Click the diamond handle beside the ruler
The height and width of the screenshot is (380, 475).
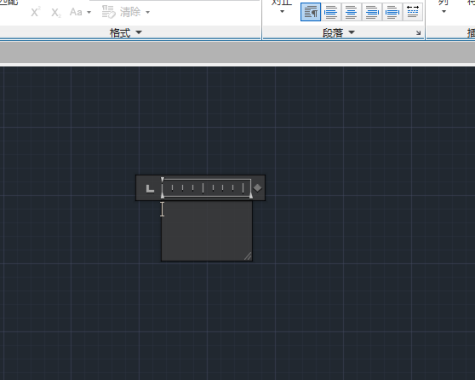[x=257, y=188]
